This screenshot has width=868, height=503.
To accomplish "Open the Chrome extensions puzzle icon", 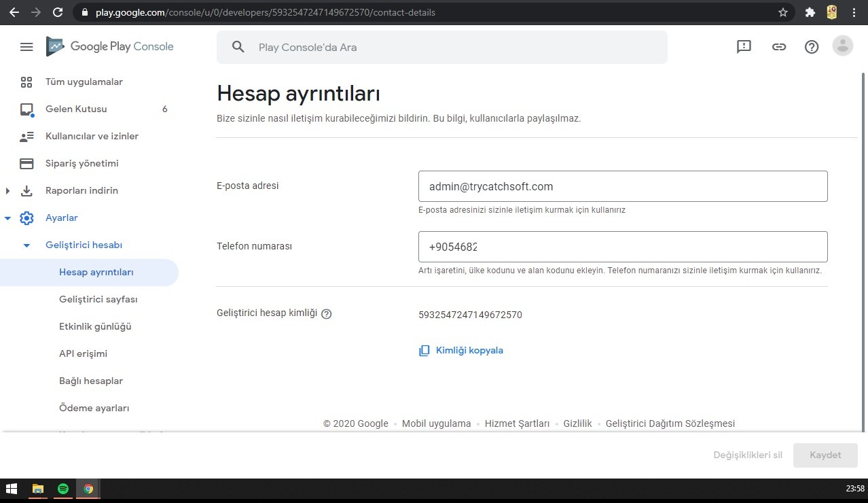I will pos(810,12).
